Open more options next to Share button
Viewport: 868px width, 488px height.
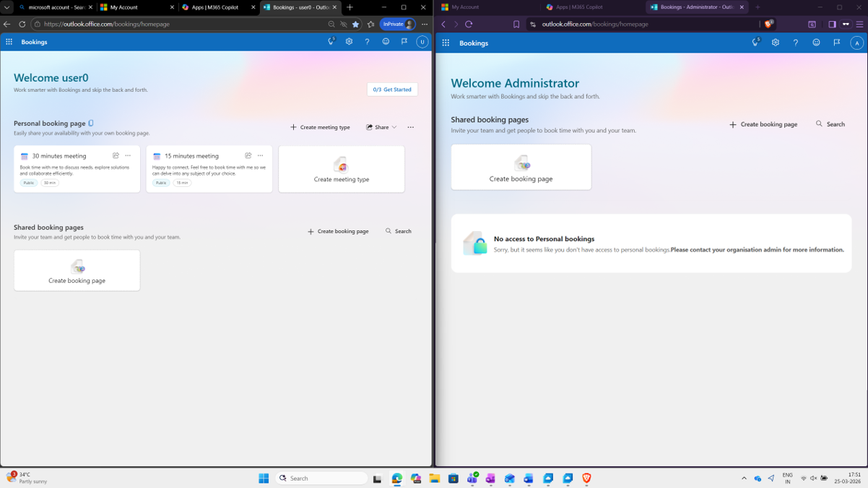411,127
